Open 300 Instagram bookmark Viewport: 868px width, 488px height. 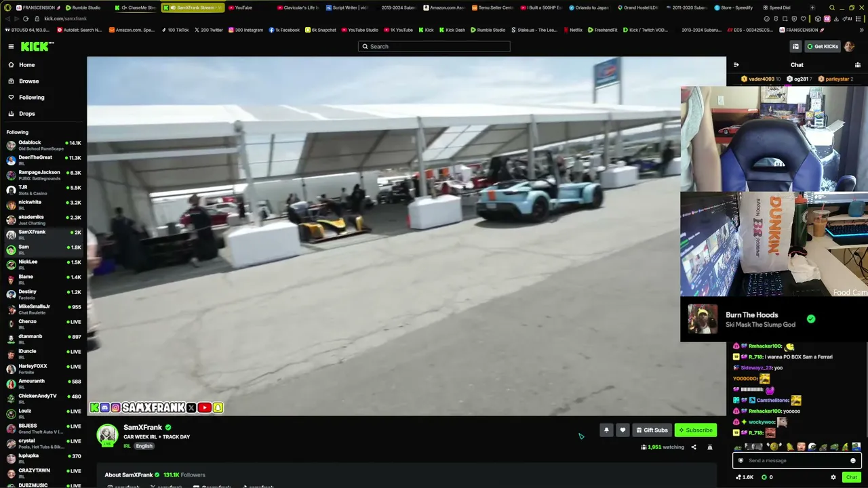245,30
